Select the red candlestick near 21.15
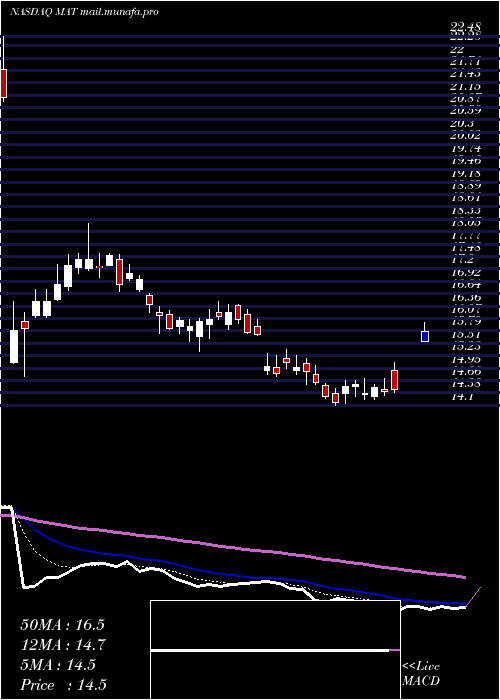Screen dimensions: 500x700 4,83
